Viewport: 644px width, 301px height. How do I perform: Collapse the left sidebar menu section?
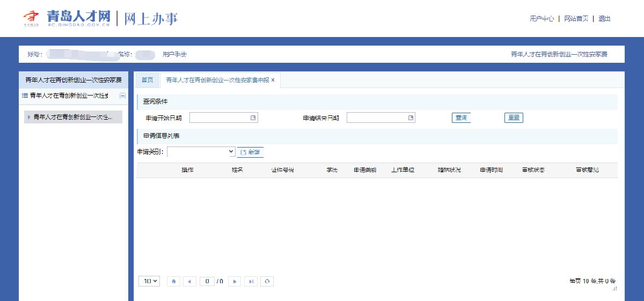(x=122, y=96)
